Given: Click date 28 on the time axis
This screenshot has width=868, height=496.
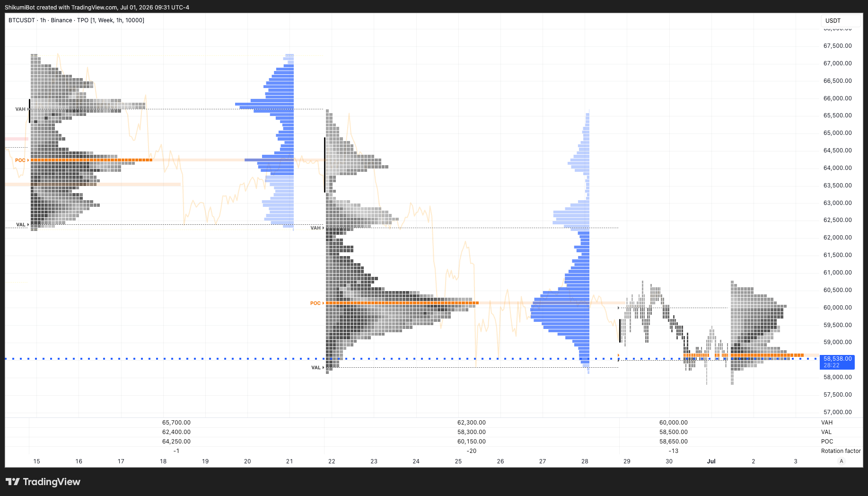Looking at the screenshot, I should coord(585,461).
